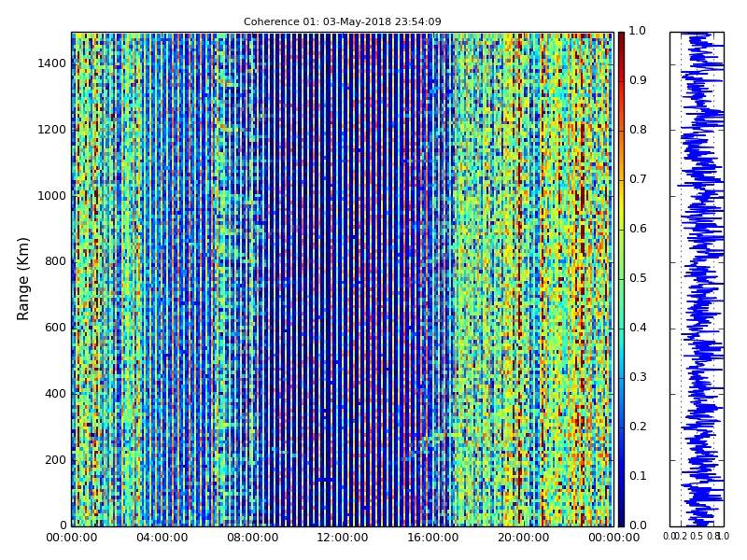The height and width of the screenshot is (560, 747).
Task: Click the plot title 'Coherence 01: 03-May-2018 23:54:09'
Action: point(342,21)
